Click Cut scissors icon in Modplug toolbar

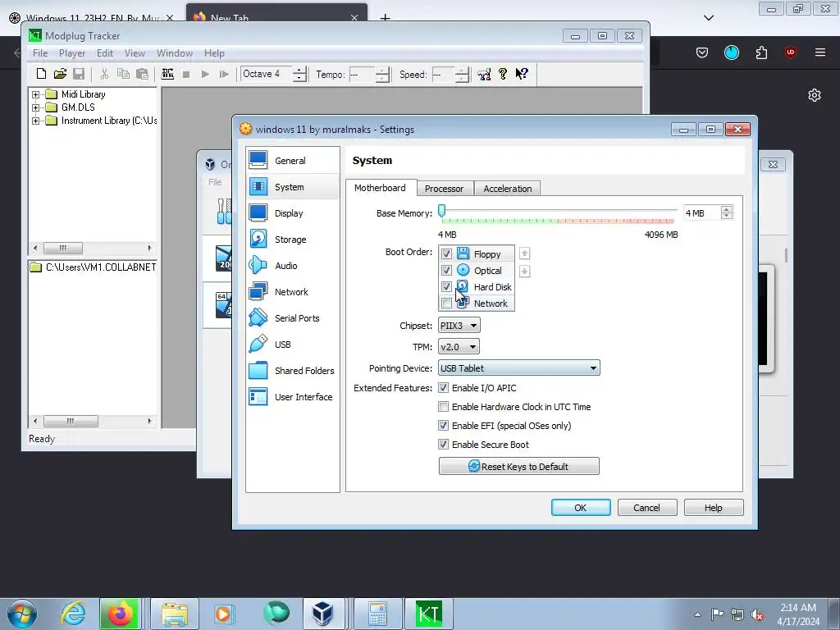point(104,74)
